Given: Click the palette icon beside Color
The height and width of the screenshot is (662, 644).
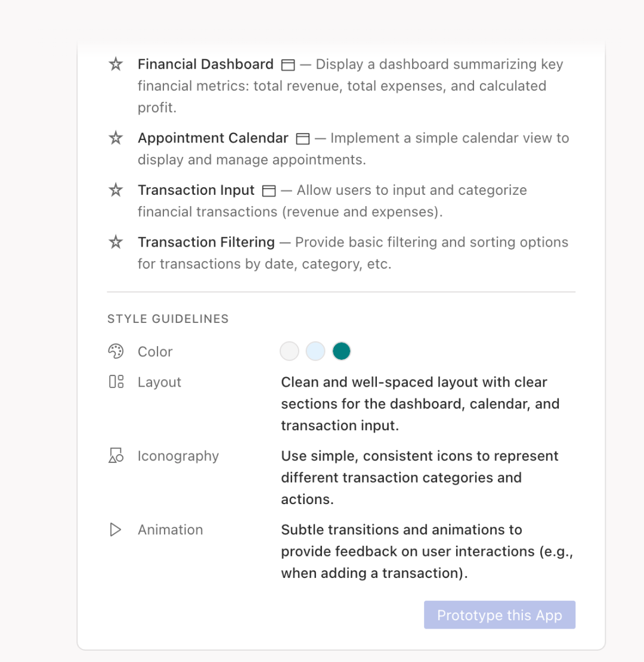Looking at the screenshot, I should coord(115,352).
